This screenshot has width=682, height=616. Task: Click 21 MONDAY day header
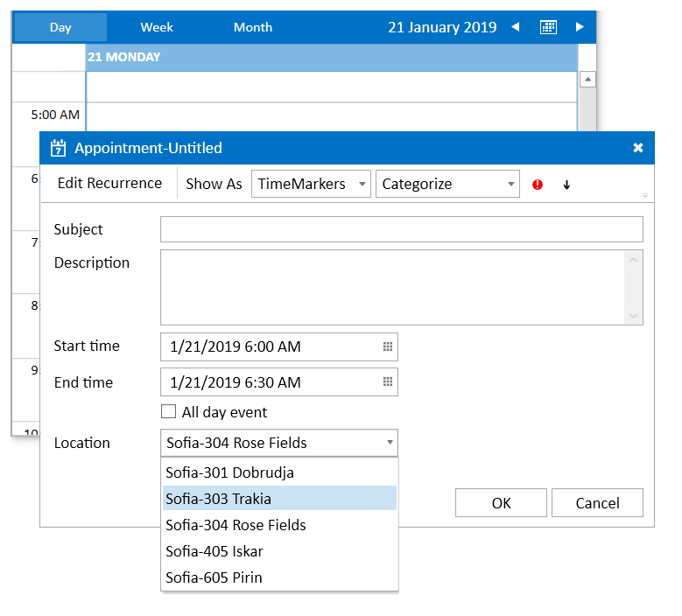(332, 57)
